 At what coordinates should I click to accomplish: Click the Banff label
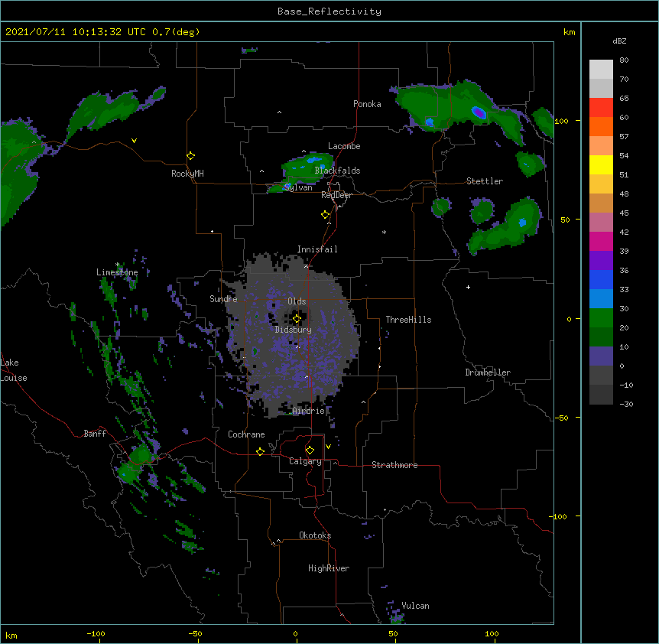(x=95, y=434)
